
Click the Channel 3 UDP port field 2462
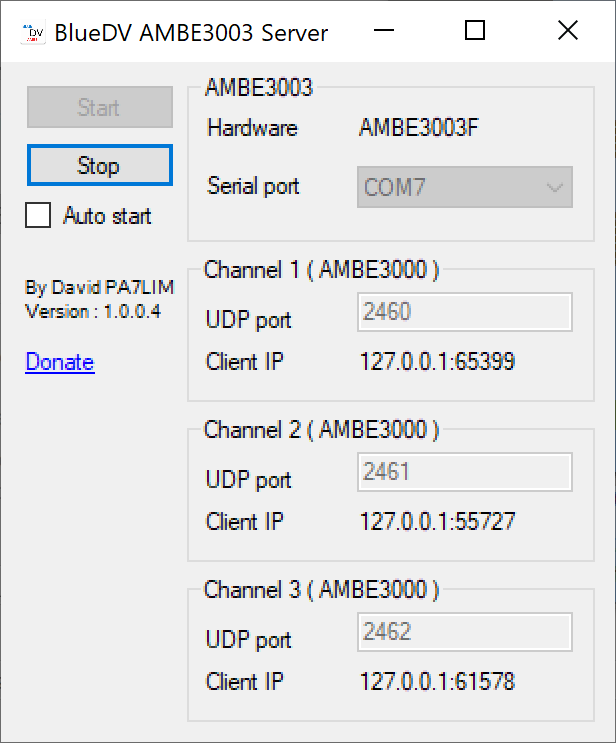pyautogui.click(x=464, y=632)
